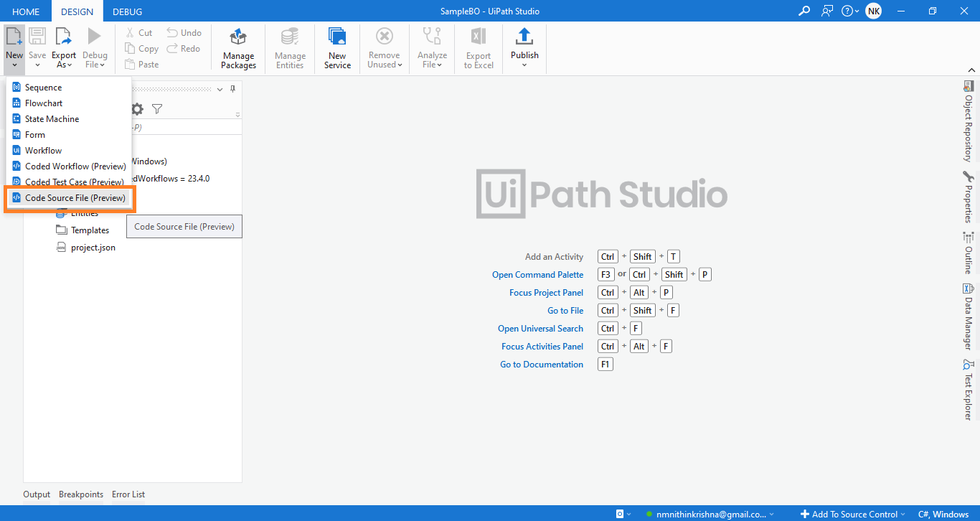
Task: Open the Properties side panel
Action: (x=968, y=197)
